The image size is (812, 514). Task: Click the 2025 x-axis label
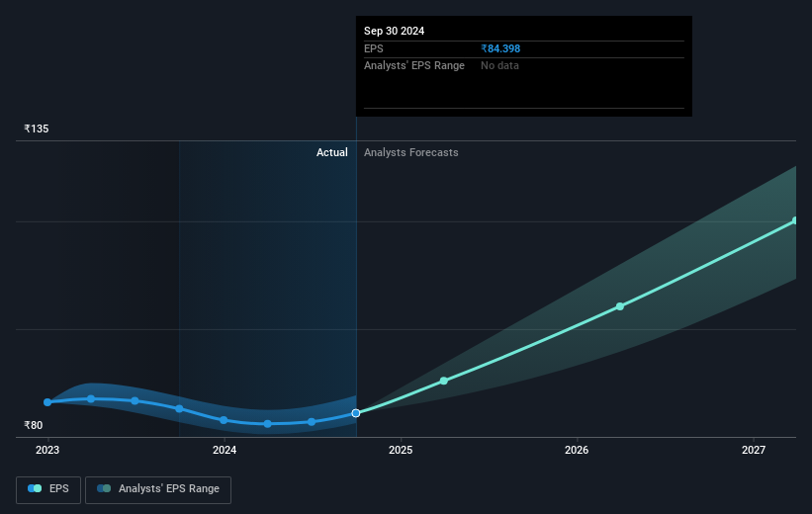[401, 450]
